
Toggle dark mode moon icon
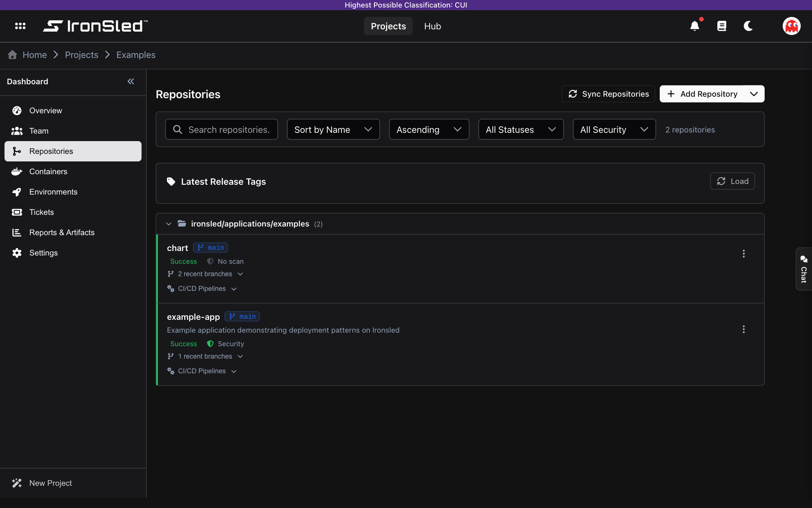coord(748,26)
